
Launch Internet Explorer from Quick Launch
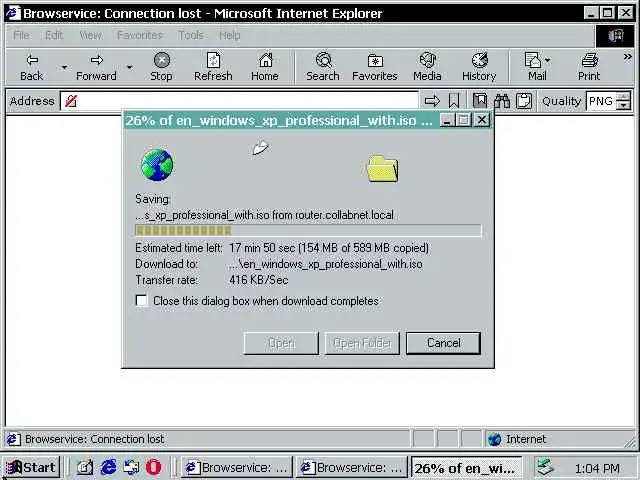[x=109, y=467]
